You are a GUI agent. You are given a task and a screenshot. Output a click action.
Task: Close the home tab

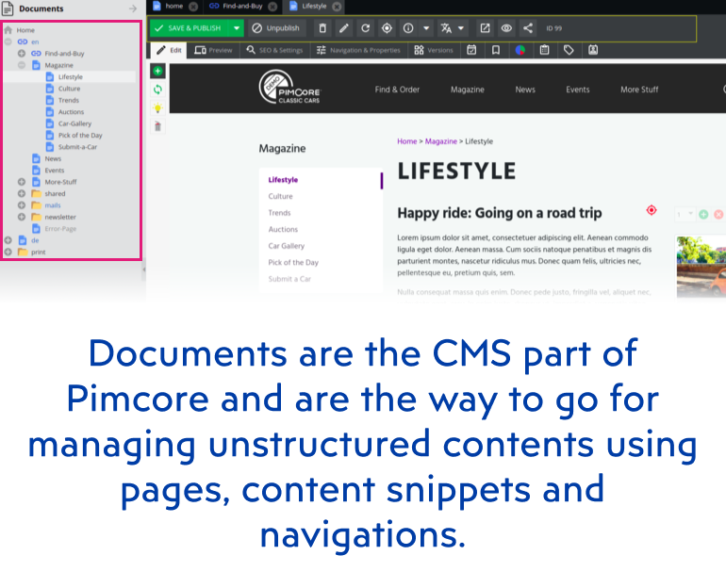[193, 7]
